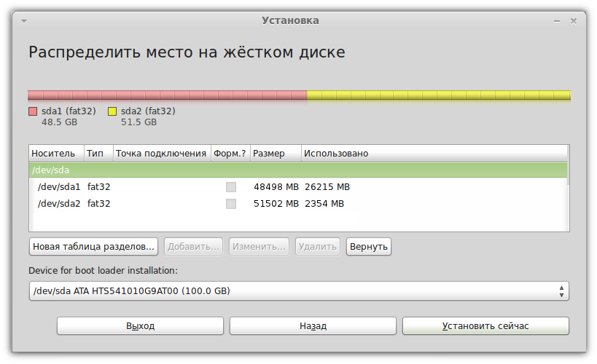Click the Носитель column header
597x364 pixels.
coord(56,154)
